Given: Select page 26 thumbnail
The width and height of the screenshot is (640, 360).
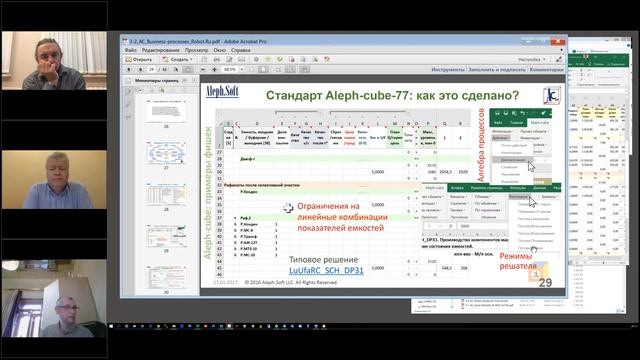Looking at the screenshot, I should click(166, 111).
